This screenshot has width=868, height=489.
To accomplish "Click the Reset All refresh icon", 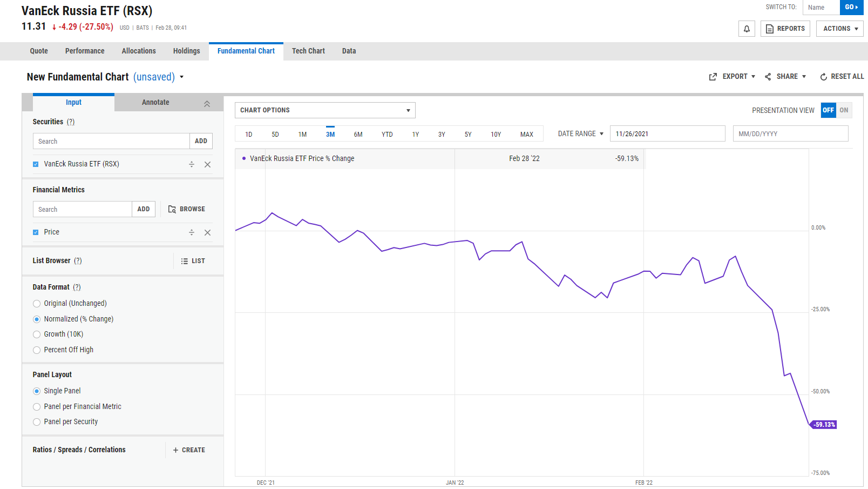I will [824, 77].
